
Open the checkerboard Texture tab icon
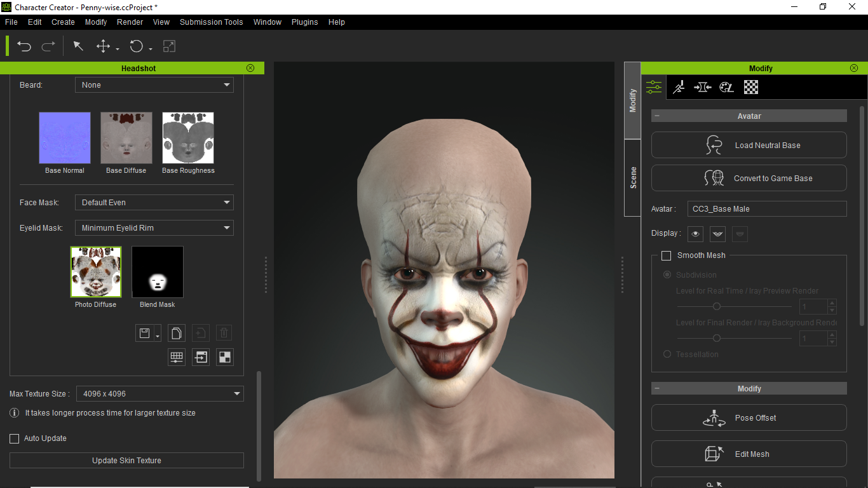coord(751,87)
